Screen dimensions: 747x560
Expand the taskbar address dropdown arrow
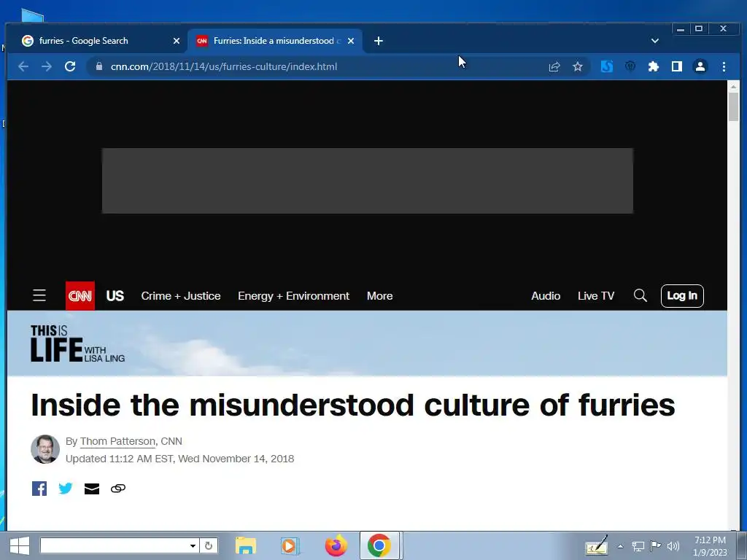coord(193,545)
